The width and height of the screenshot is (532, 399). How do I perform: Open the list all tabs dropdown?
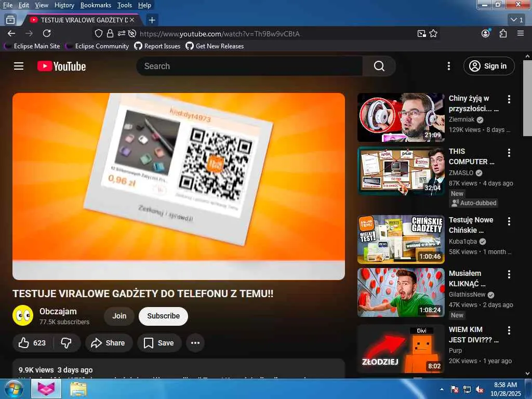click(517, 20)
